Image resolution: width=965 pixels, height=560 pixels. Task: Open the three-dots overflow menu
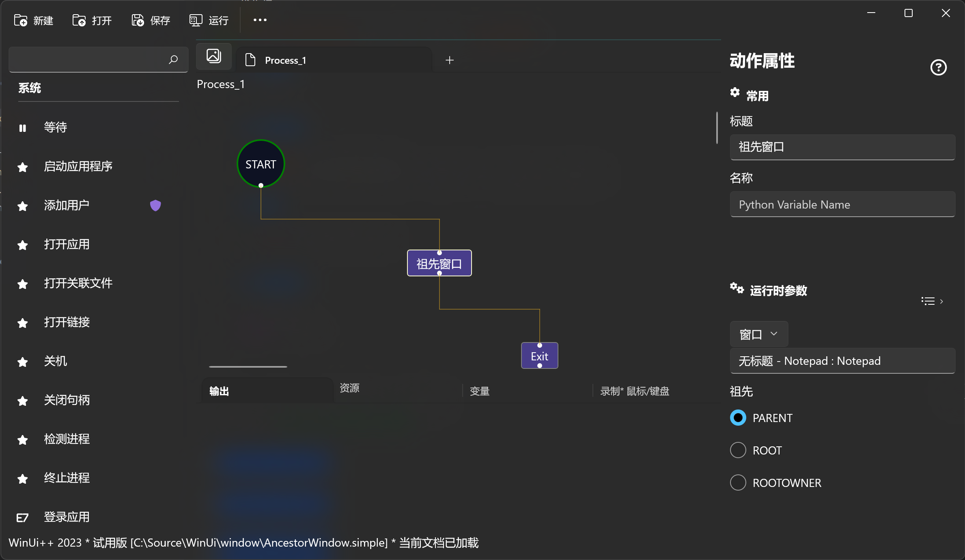coord(260,20)
